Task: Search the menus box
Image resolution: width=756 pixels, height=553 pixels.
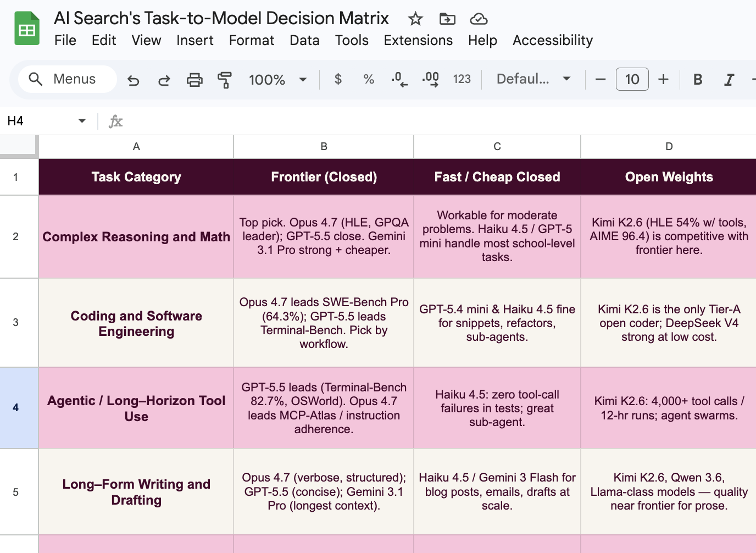Action: coord(67,79)
